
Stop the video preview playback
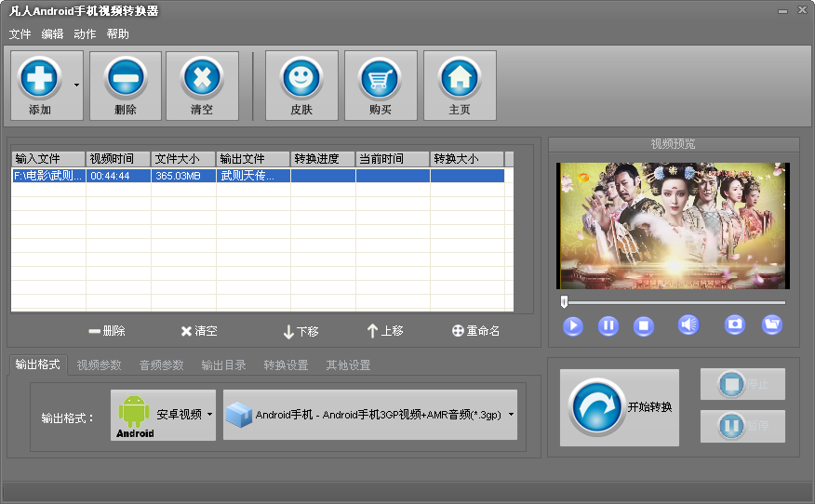644,325
